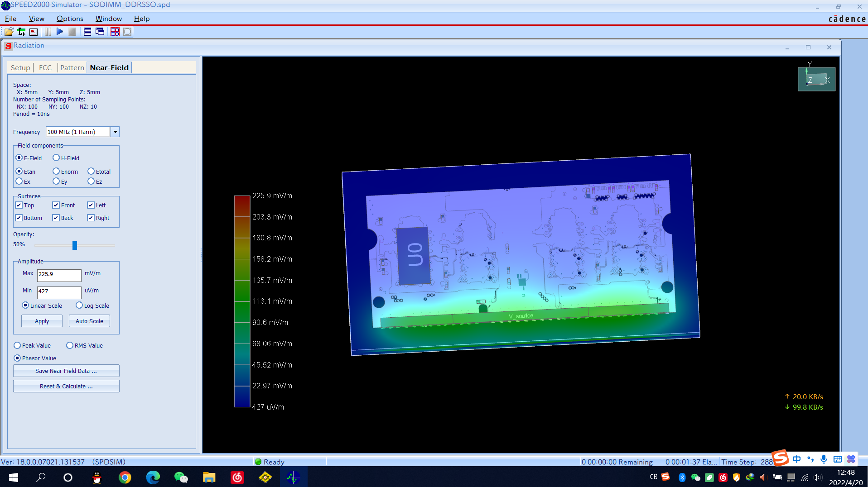Image resolution: width=868 pixels, height=487 pixels.
Task: Click the open file folder icon
Action: [9, 32]
